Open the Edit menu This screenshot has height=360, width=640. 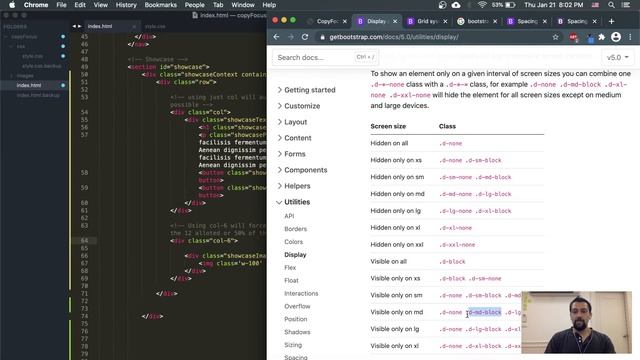(80, 5)
